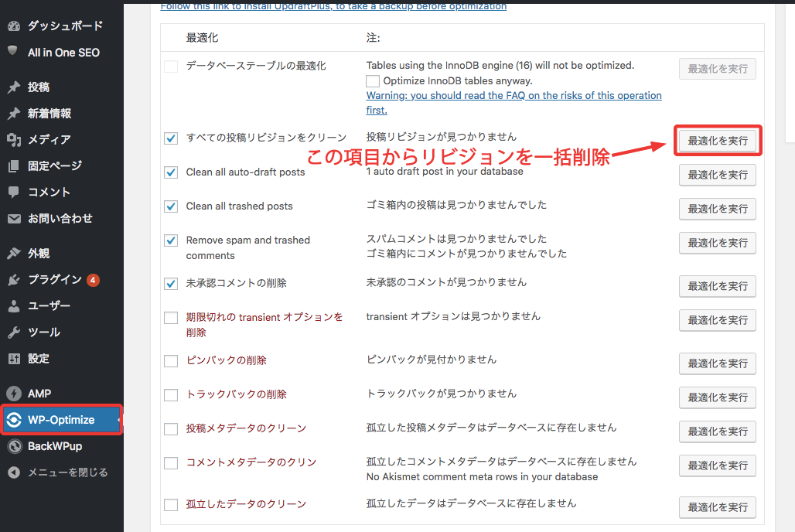Click the plugin plug icon beside プラグイン

[13, 279]
